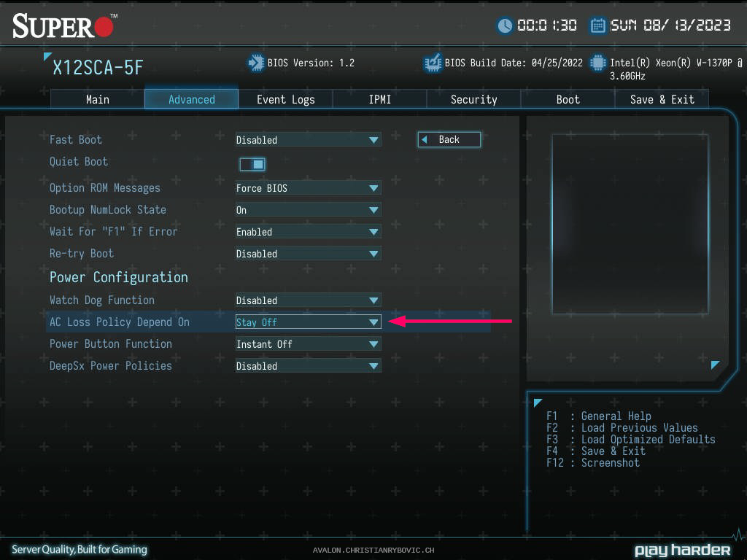747x560 pixels.
Task: Click the BIOS Build Date icon
Action: pyautogui.click(x=433, y=63)
